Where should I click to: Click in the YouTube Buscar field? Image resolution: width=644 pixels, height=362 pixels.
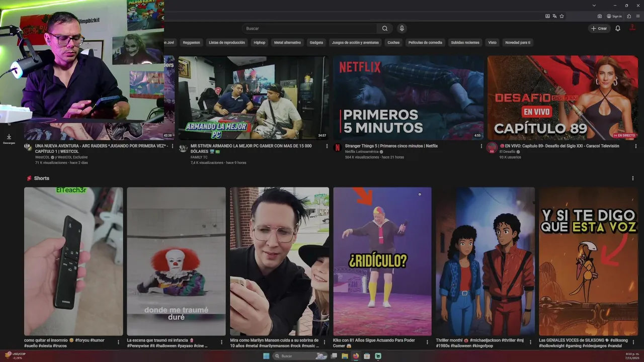click(x=309, y=29)
